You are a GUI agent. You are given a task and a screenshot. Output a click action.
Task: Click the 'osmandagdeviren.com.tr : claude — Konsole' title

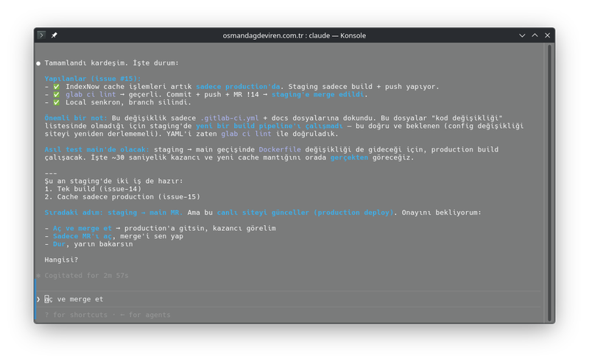[294, 35]
